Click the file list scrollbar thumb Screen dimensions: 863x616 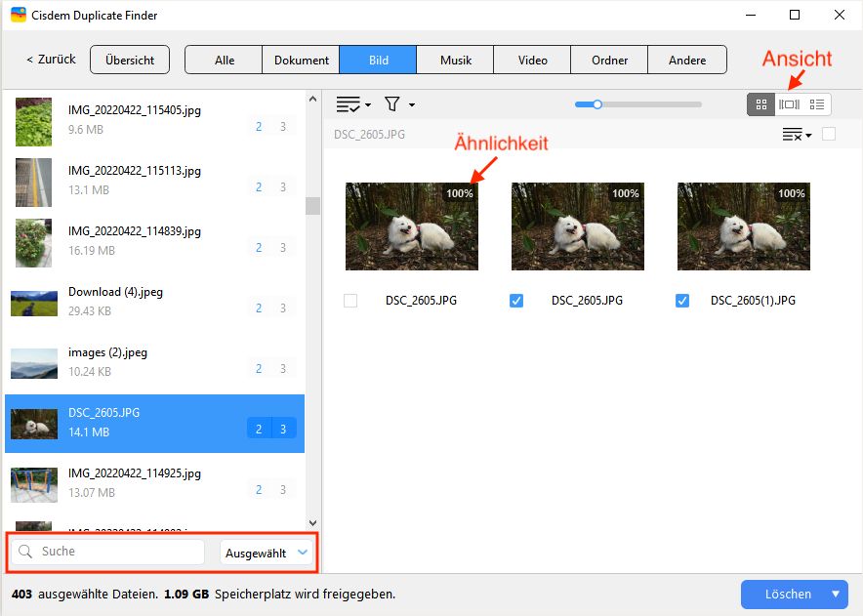click(x=312, y=206)
